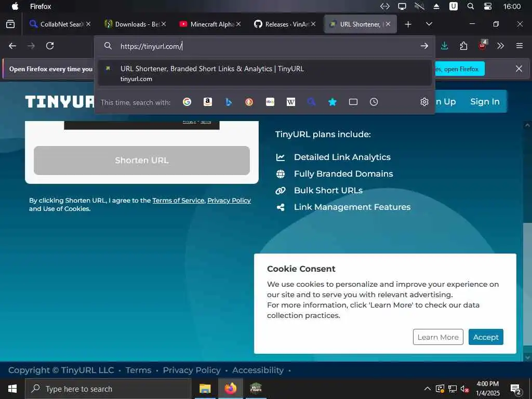Viewport: 532px width, 399px height.
Task: Search this time with Wikipedia icon
Action: click(291, 102)
